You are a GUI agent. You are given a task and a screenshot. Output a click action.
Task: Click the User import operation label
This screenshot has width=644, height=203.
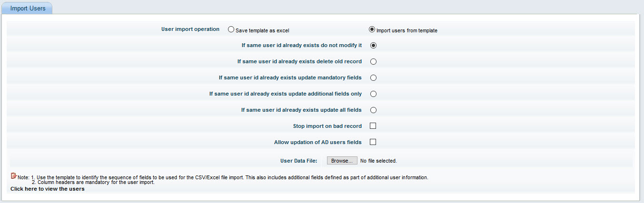click(190, 29)
